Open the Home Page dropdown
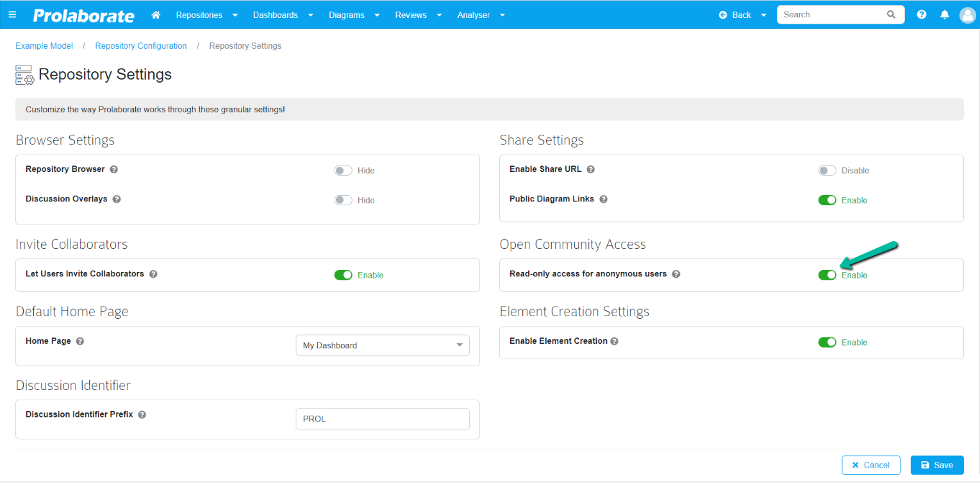 [x=383, y=345]
